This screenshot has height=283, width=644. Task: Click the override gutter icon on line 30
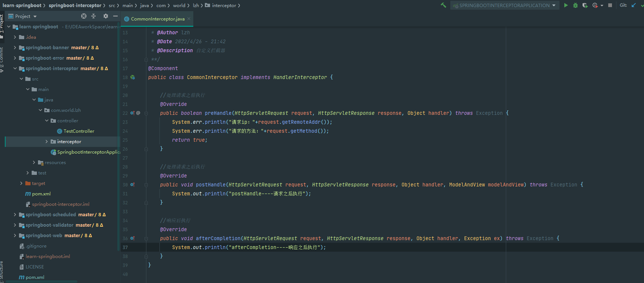tap(132, 185)
